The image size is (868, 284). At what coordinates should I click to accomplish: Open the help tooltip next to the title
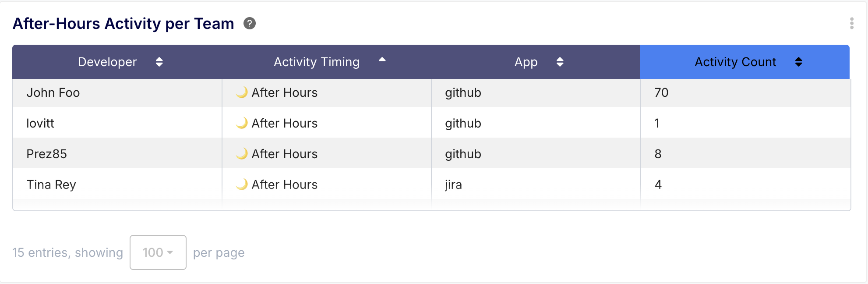[x=249, y=24]
